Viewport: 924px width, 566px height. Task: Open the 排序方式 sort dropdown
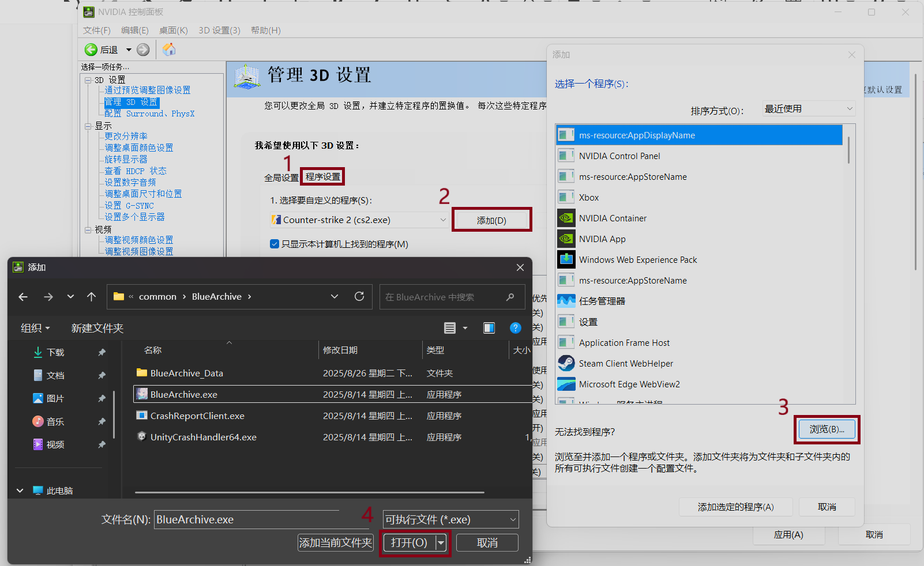(x=809, y=109)
